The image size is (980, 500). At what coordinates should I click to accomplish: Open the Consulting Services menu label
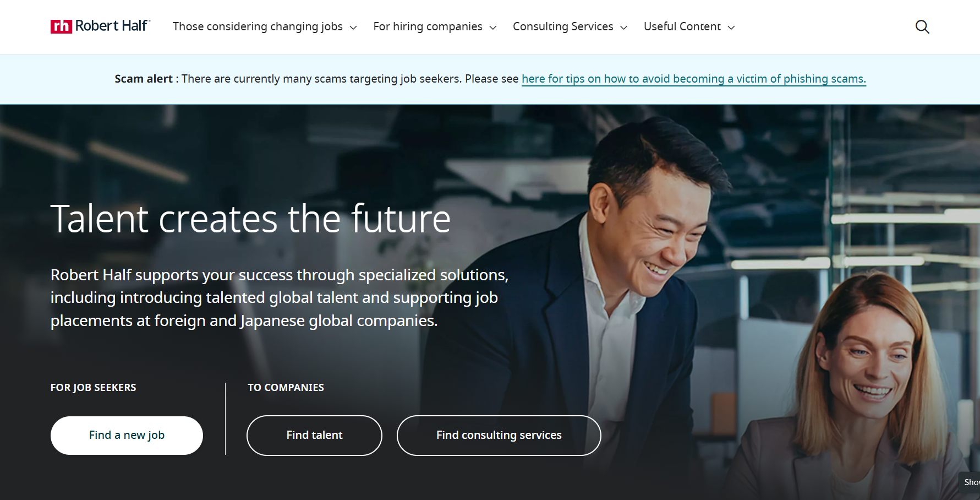563,26
